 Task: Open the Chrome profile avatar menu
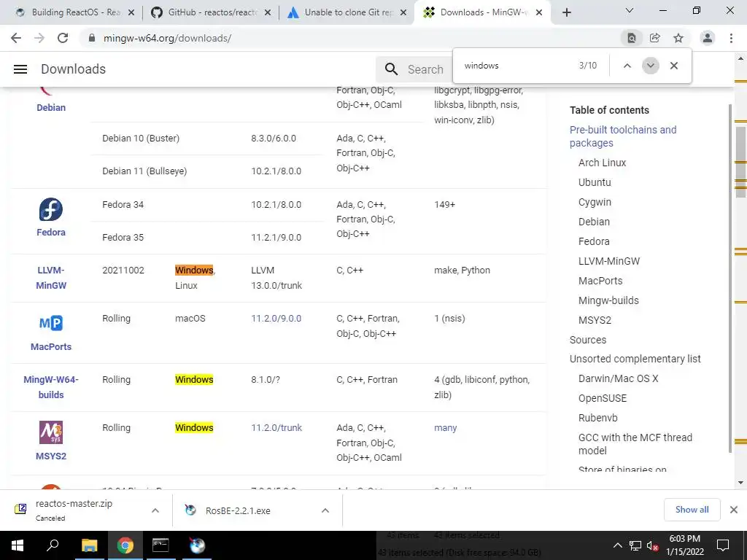click(708, 38)
